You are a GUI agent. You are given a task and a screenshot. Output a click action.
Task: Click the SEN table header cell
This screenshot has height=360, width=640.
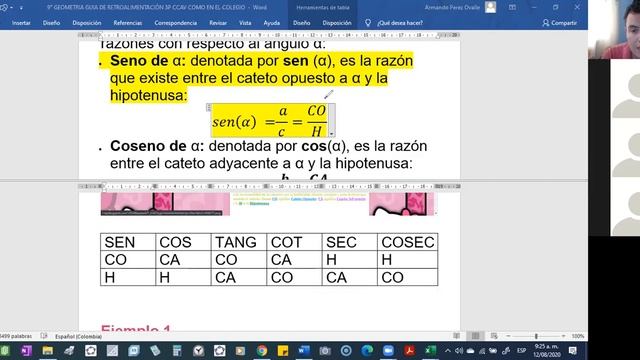[x=128, y=242]
